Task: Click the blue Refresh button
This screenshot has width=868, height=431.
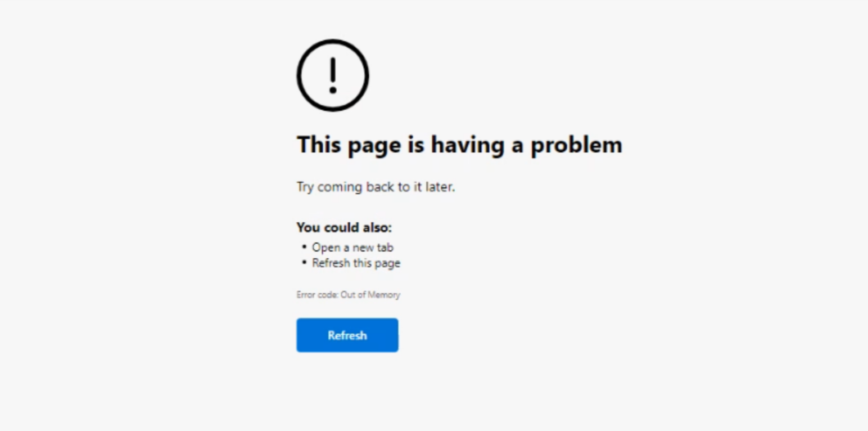Action: pos(347,335)
